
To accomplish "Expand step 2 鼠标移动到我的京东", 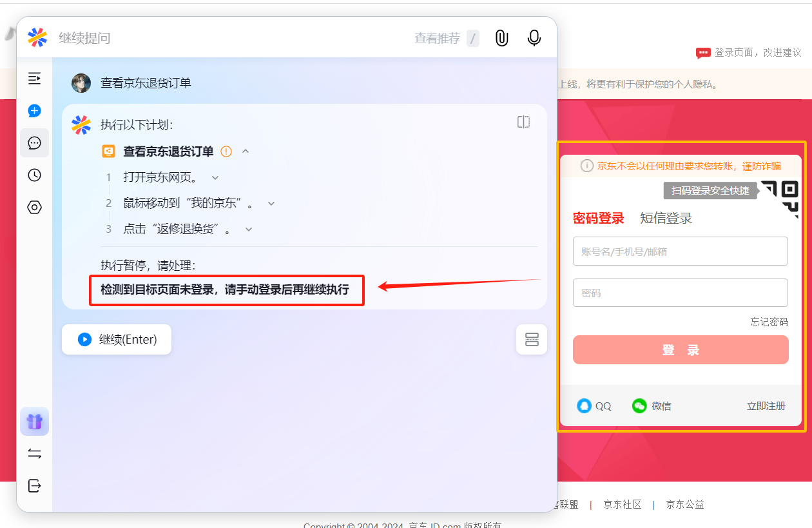I will (x=271, y=203).
